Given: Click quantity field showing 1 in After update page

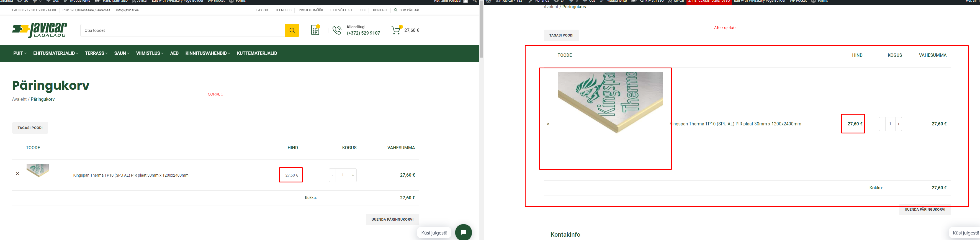Looking at the screenshot, I should click(890, 124).
